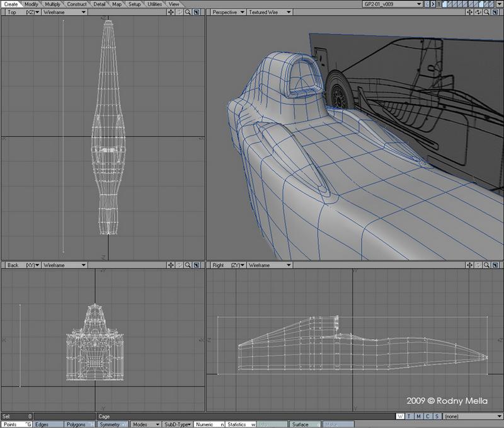Open the Multiply tab
Image resolution: width=504 pixels, height=428 pixels.
(52, 4)
